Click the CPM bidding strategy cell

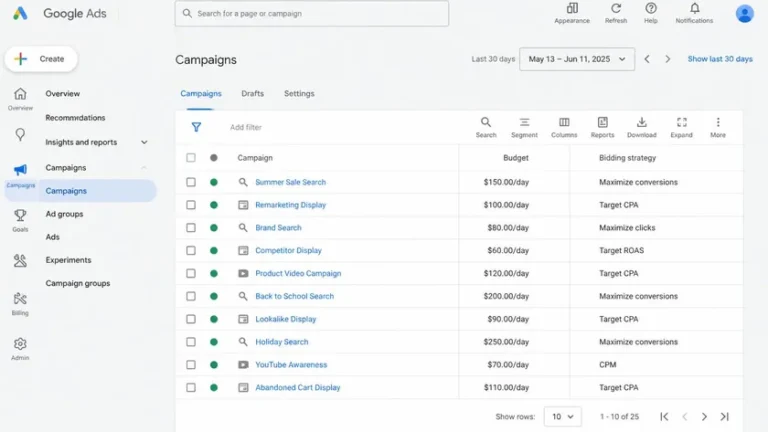coord(607,364)
